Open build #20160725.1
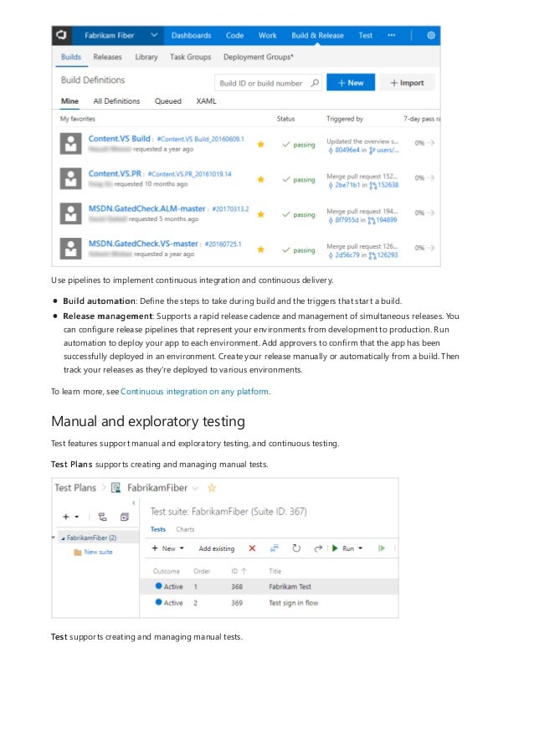534x756 pixels. click(x=223, y=244)
